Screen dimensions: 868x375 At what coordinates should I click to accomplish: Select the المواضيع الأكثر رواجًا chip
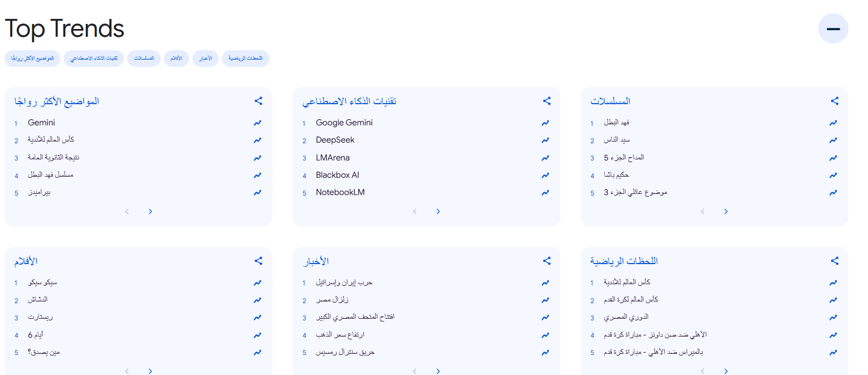(32, 58)
